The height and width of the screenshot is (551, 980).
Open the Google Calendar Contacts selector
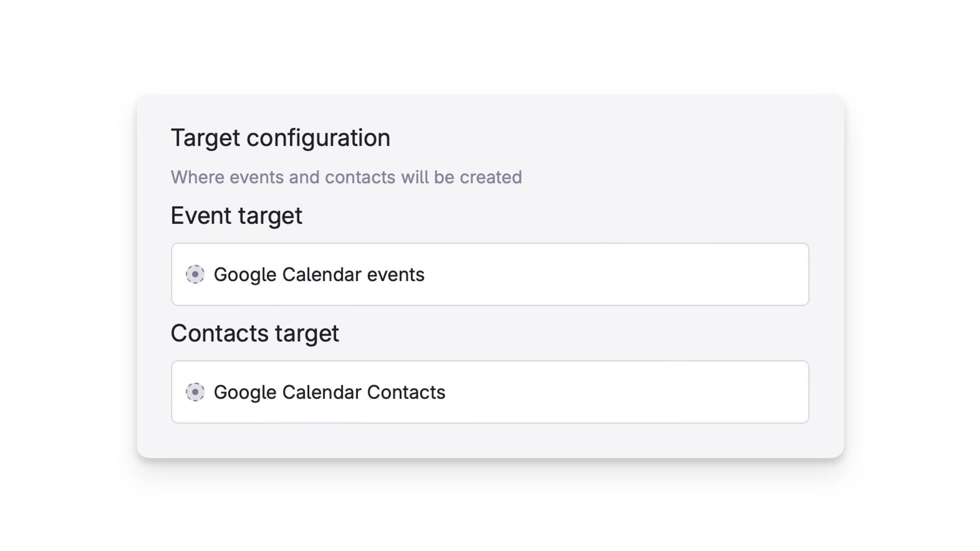click(x=490, y=392)
